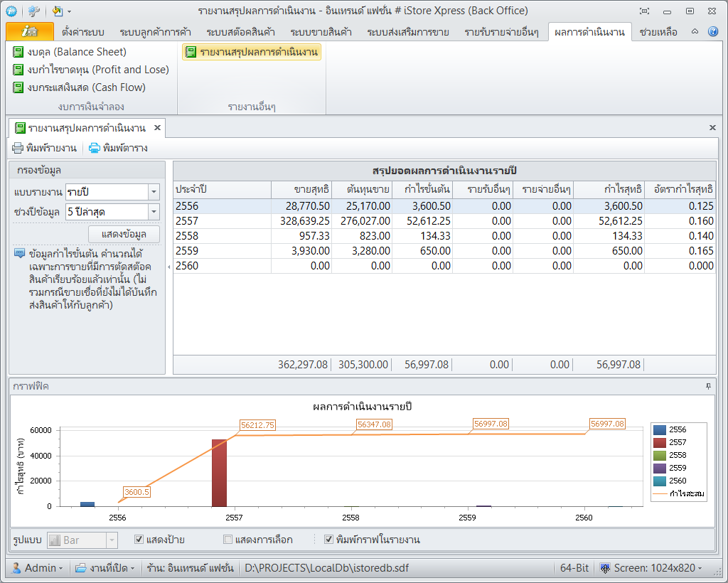
Task: Toggle the พิมพ์กราฟในรายงาน checkbox
Action: coord(328,540)
